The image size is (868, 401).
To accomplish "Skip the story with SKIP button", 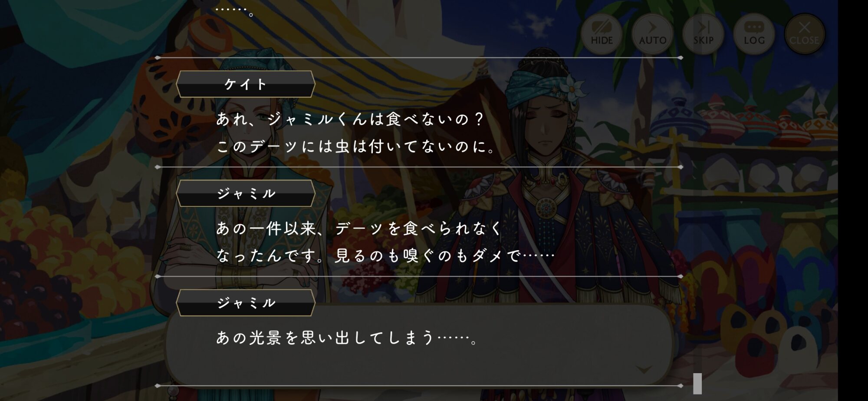I will (x=703, y=34).
